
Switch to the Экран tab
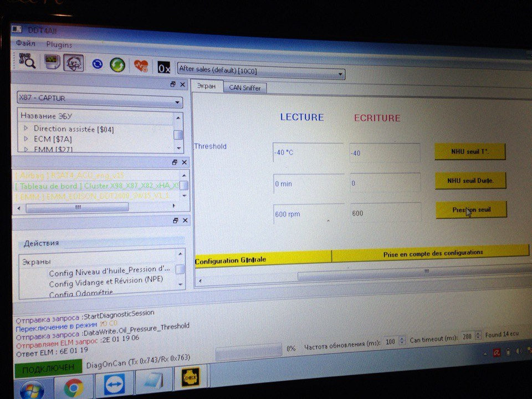coord(206,86)
